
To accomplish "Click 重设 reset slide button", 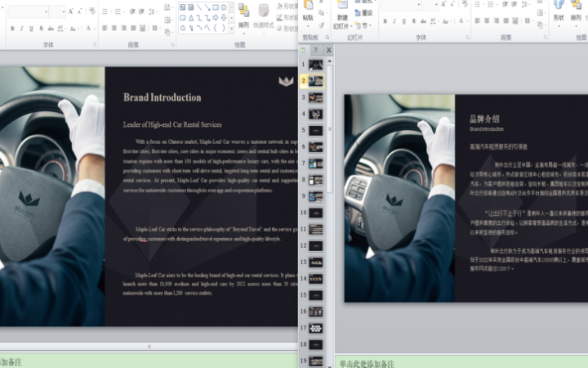I will tap(364, 13).
